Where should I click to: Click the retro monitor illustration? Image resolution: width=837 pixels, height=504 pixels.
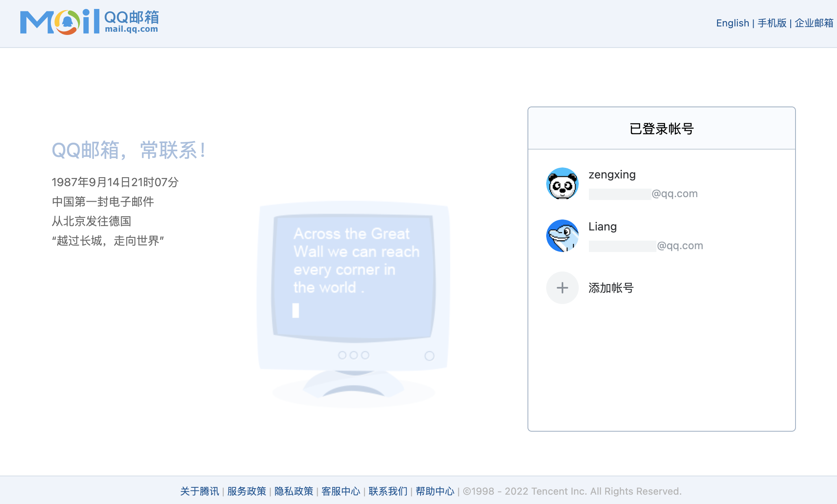[x=353, y=304]
